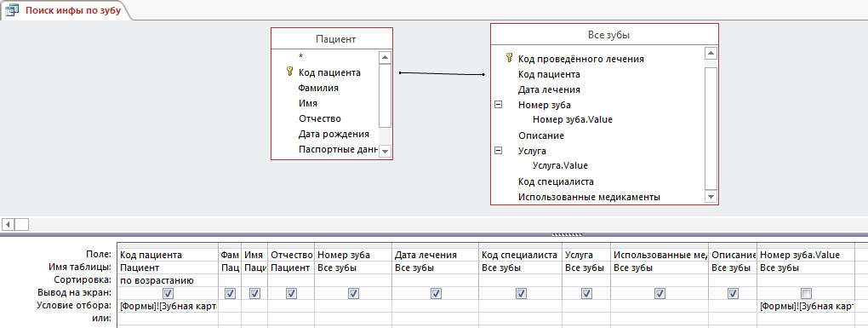Click the по возрастанию sort cell
The image size is (868, 328).
tap(168, 280)
